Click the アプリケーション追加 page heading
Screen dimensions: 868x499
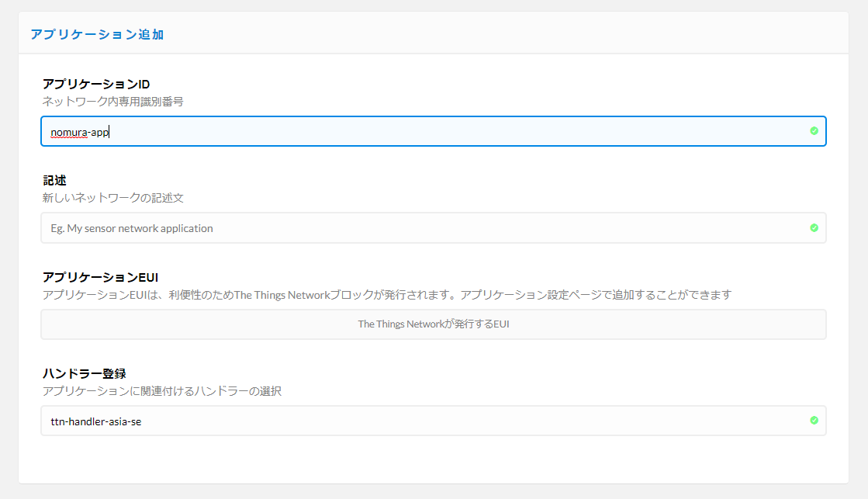[97, 34]
